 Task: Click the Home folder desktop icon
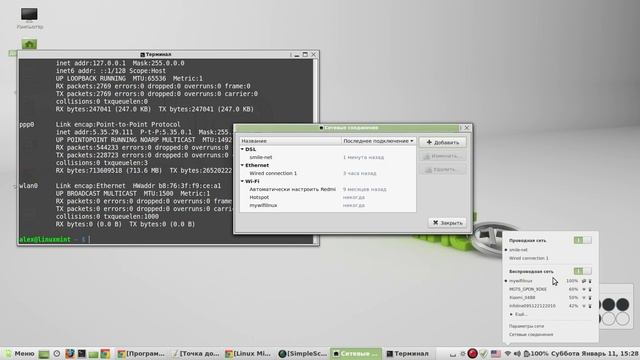(29, 44)
